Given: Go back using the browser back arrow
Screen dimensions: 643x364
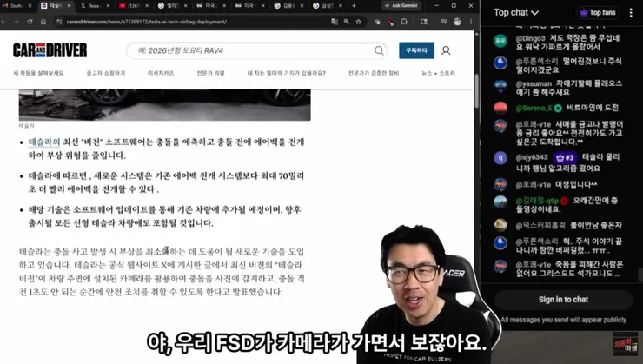Looking at the screenshot, I should coord(3,22).
